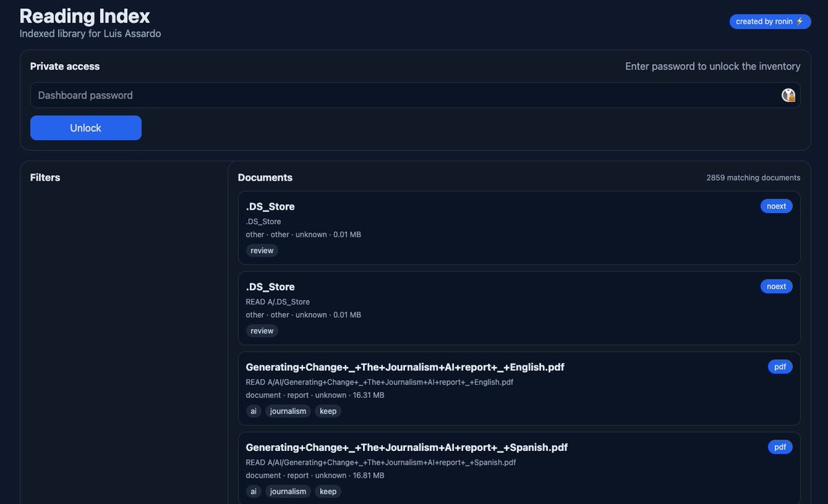
Task: Click the Filters panel heading
Action: [x=45, y=177]
